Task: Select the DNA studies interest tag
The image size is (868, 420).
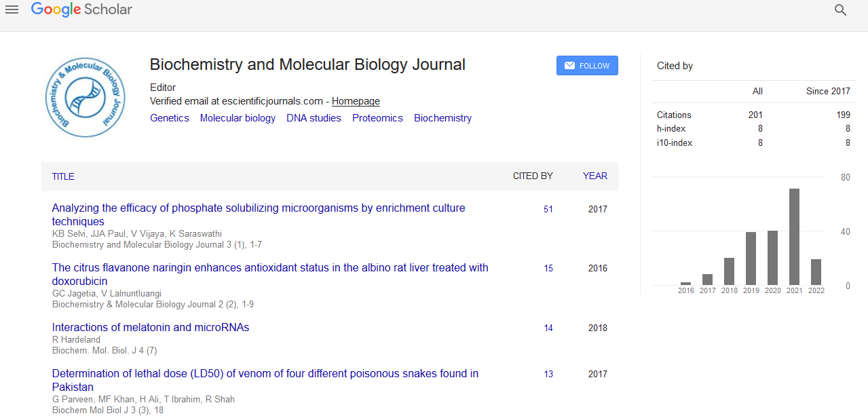Action: coord(314,118)
